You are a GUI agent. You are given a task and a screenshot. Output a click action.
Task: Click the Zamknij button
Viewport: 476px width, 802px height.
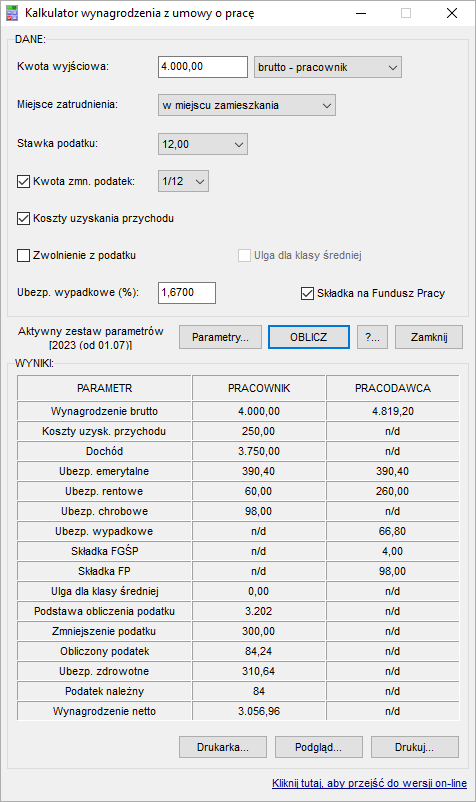[429, 337]
